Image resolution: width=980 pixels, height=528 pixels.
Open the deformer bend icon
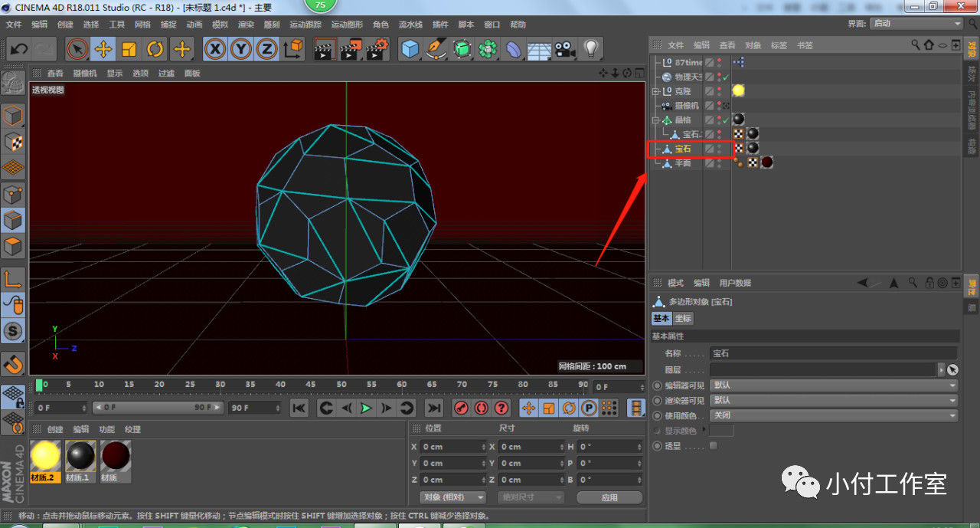514,50
